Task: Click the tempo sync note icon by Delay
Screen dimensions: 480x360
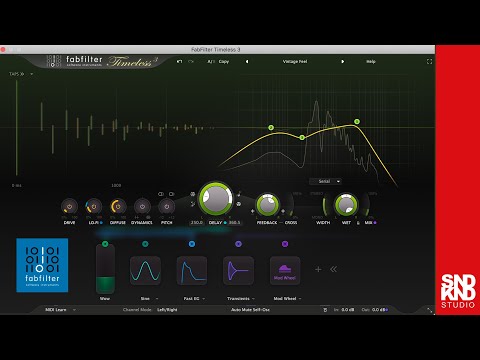Action: pos(239,194)
